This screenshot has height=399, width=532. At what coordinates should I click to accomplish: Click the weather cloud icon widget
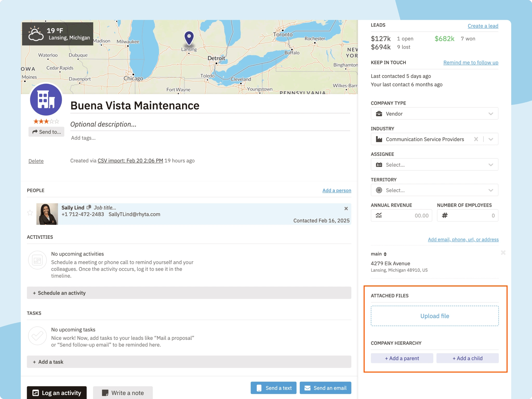[36, 34]
